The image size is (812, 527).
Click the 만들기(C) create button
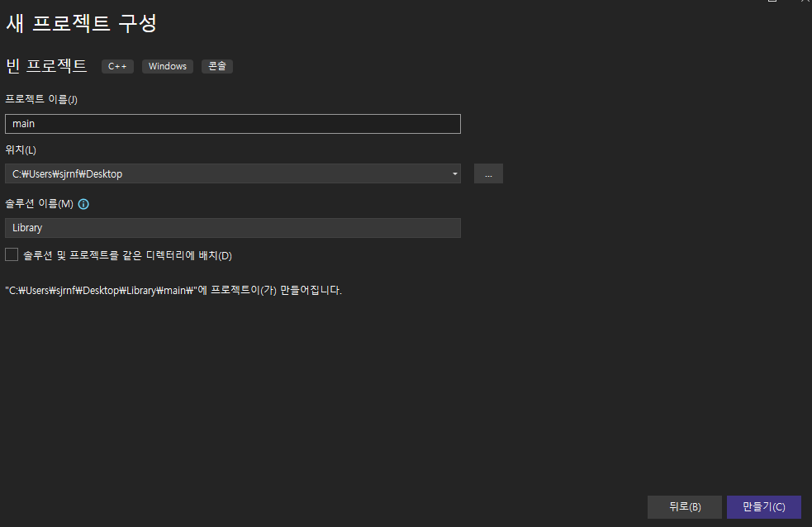[x=764, y=507]
